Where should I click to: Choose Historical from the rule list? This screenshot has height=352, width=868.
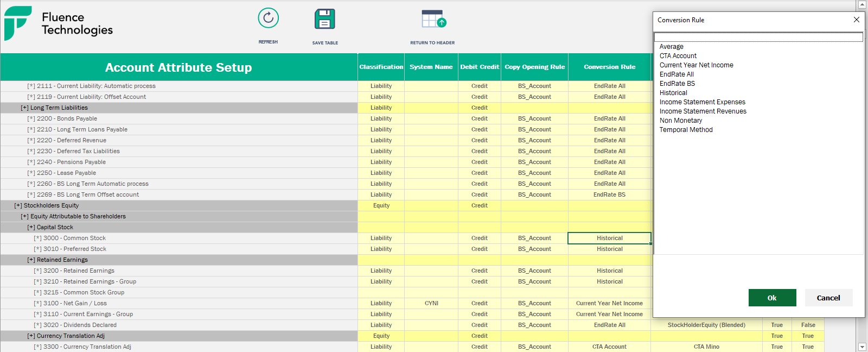(673, 93)
